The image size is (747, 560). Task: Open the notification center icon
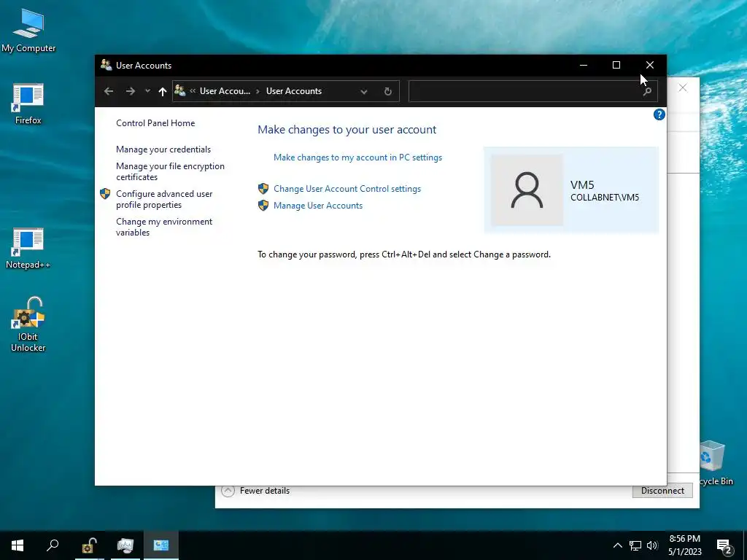click(724, 546)
